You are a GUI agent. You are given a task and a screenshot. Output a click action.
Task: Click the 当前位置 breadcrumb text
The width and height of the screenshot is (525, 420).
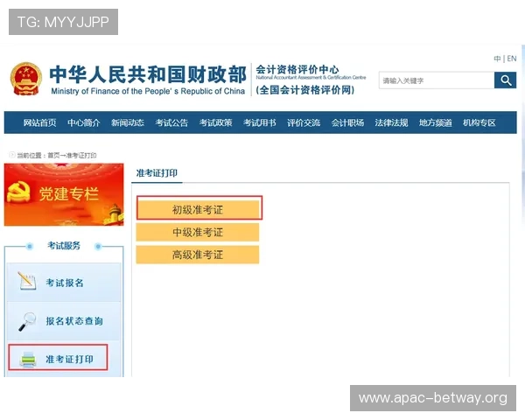click(x=57, y=156)
